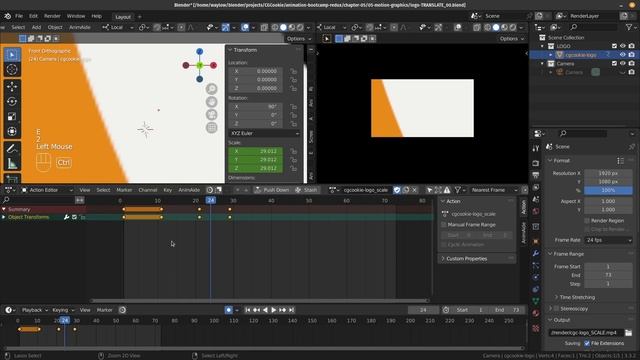Open the Playback popover in timeline header
Image resolution: width=640 pixels, height=360 pixels.
pos(34,310)
